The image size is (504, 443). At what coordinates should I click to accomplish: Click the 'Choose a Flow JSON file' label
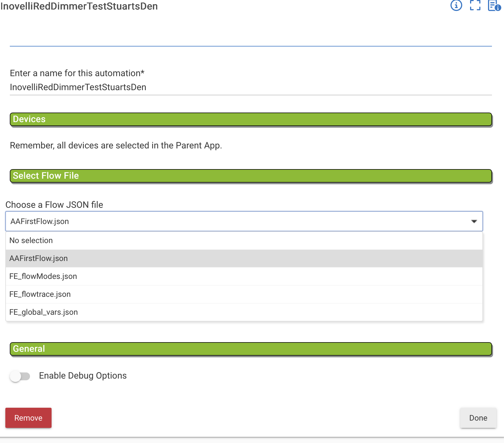54,205
